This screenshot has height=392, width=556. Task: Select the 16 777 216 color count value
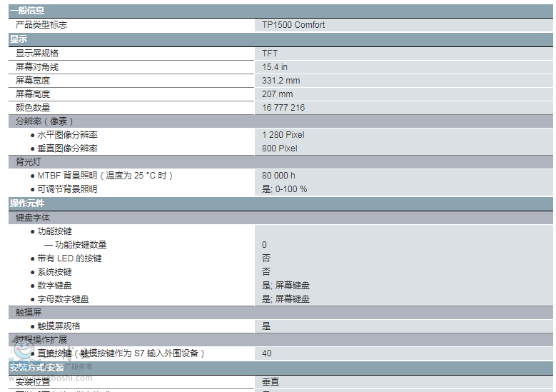pos(283,108)
